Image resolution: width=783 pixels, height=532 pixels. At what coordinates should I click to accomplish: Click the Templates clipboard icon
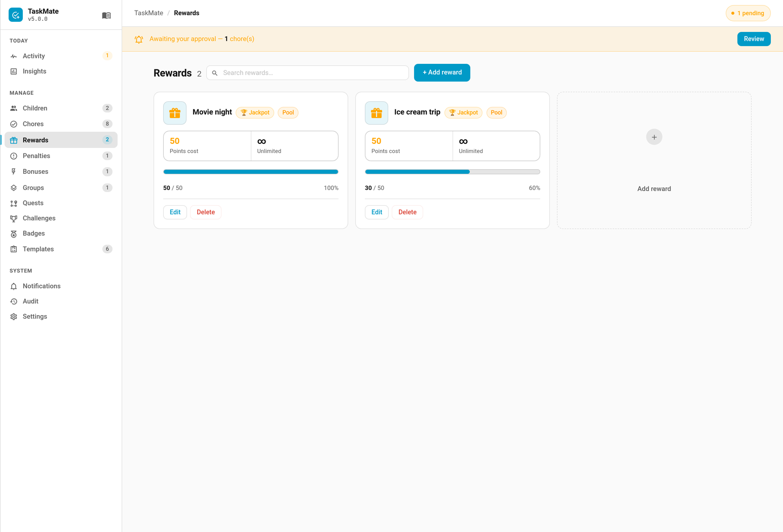pos(14,249)
